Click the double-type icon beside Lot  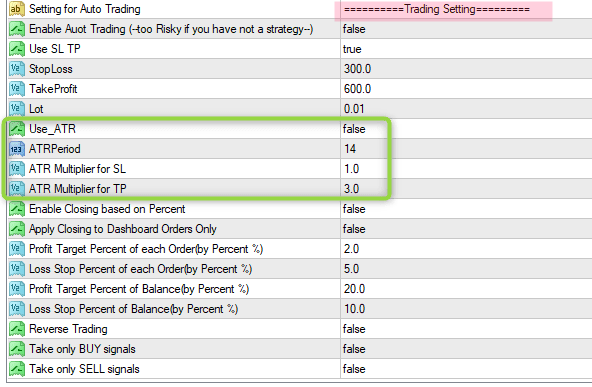pos(17,109)
